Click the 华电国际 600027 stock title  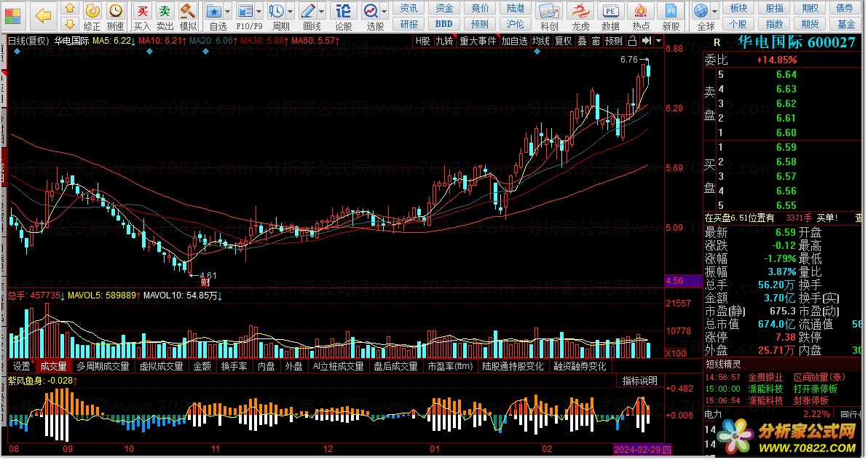click(x=796, y=42)
